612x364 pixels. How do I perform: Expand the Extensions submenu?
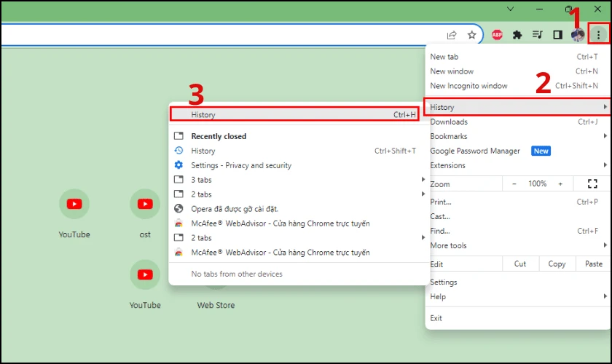coord(517,165)
